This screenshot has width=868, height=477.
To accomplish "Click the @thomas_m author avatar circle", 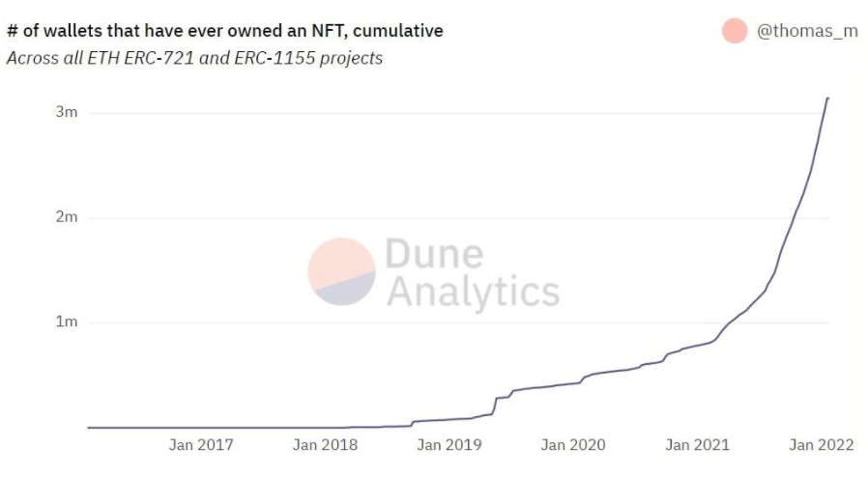I will tap(735, 31).
